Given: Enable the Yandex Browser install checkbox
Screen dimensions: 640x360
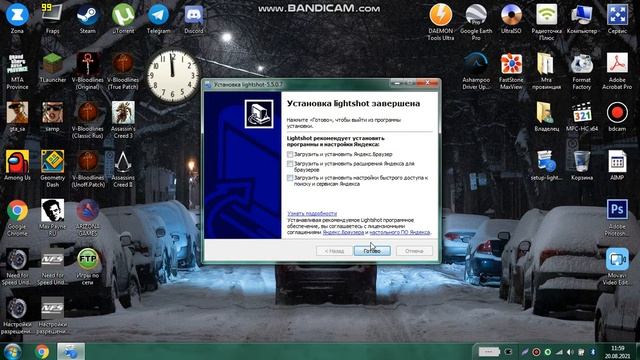Looking at the screenshot, I should coord(290,154).
